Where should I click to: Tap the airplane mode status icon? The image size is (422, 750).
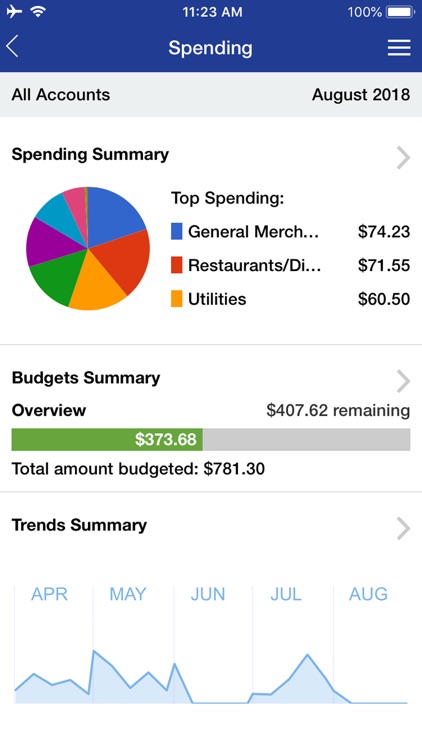pos(14,11)
